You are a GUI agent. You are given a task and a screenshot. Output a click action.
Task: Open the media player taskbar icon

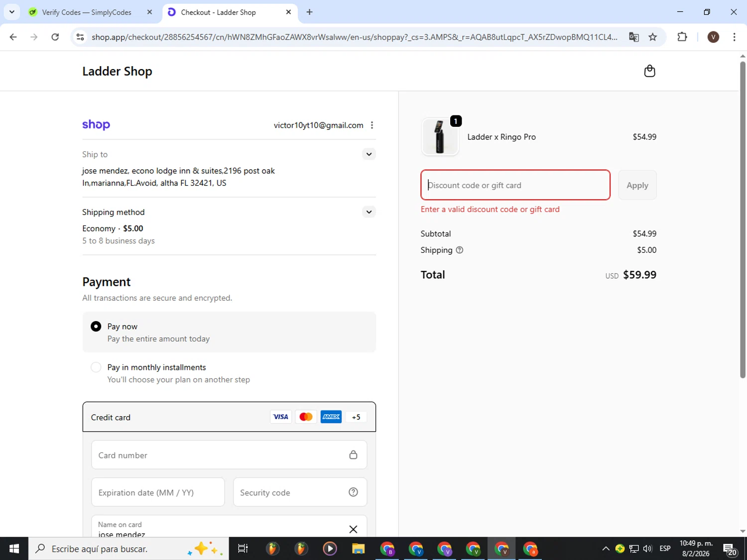[330, 549]
